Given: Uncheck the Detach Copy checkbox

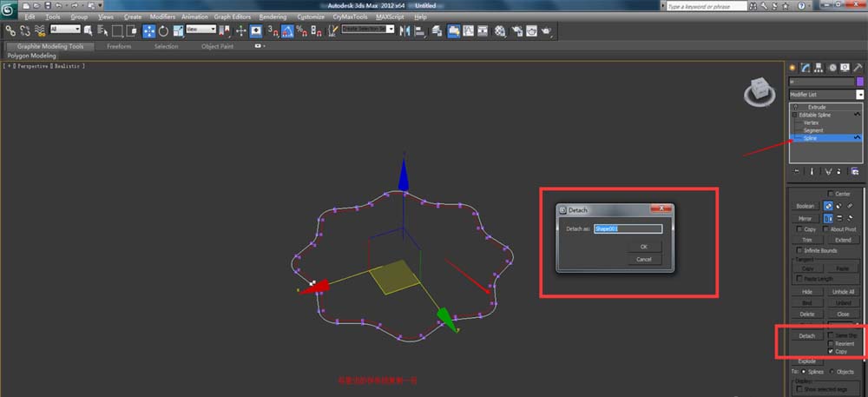Looking at the screenshot, I should click(831, 352).
